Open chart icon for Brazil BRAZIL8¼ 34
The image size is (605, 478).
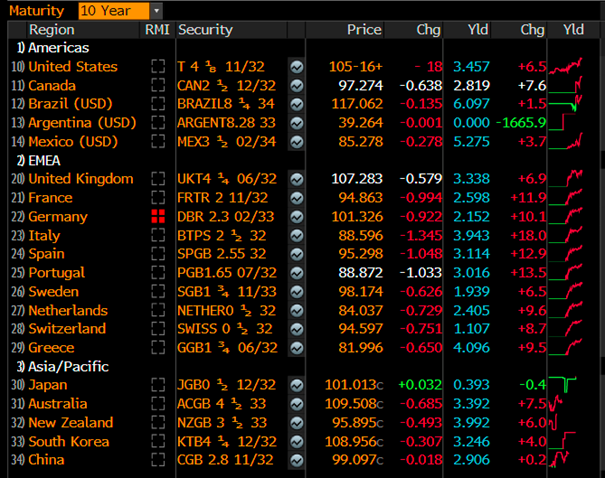pyautogui.click(x=296, y=104)
